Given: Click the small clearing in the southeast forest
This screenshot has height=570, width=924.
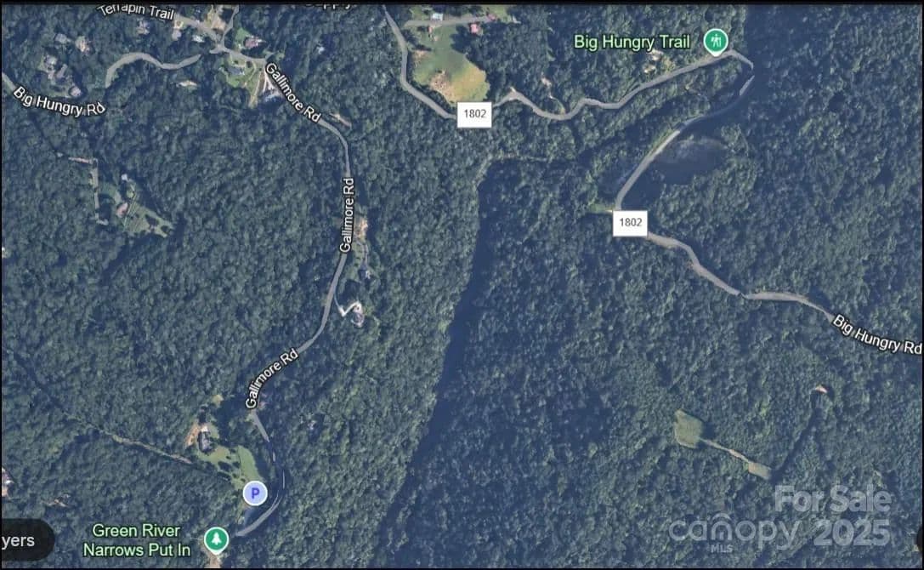Looking at the screenshot, I should (x=689, y=429).
